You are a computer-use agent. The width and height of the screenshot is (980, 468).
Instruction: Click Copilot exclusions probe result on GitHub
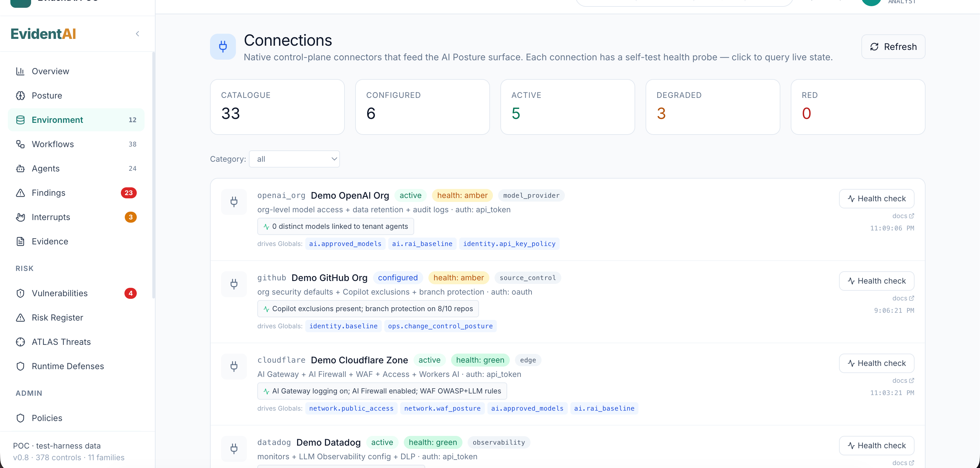pyautogui.click(x=368, y=309)
